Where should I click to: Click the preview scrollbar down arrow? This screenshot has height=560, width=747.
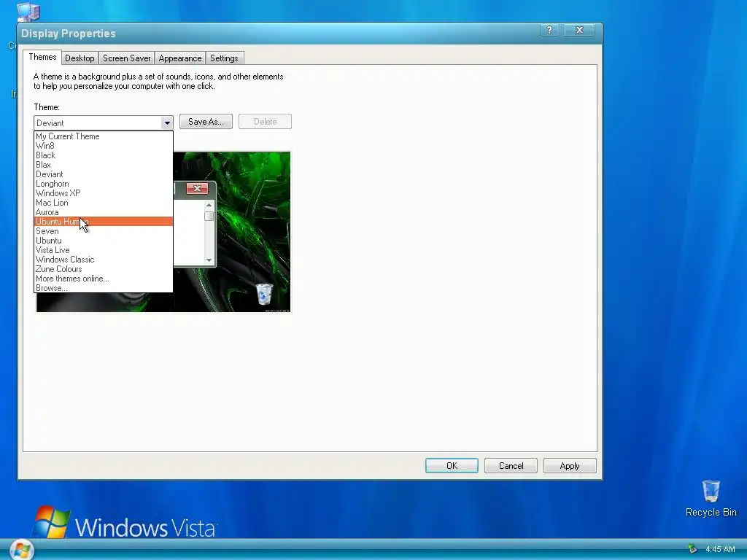pos(209,260)
